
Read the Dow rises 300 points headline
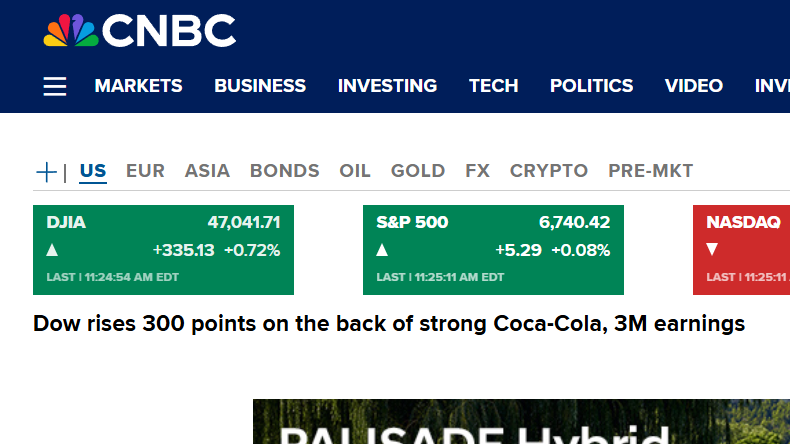pyautogui.click(x=389, y=324)
